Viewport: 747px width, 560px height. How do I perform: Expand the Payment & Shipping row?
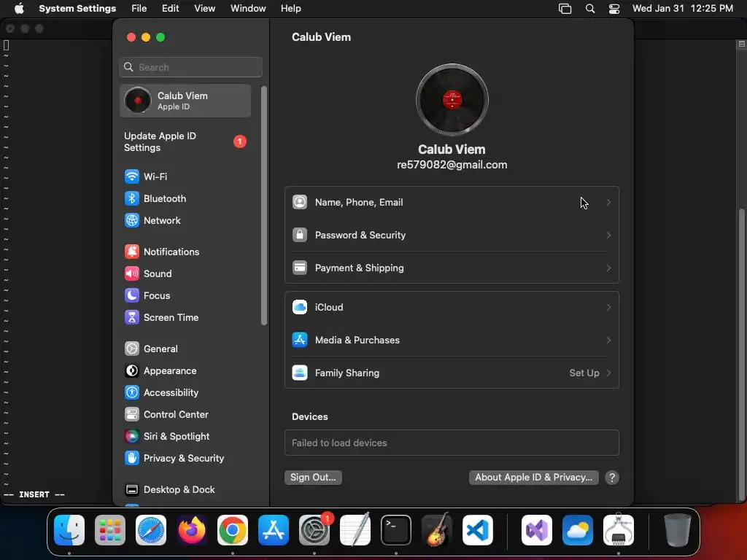coord(452,268)
